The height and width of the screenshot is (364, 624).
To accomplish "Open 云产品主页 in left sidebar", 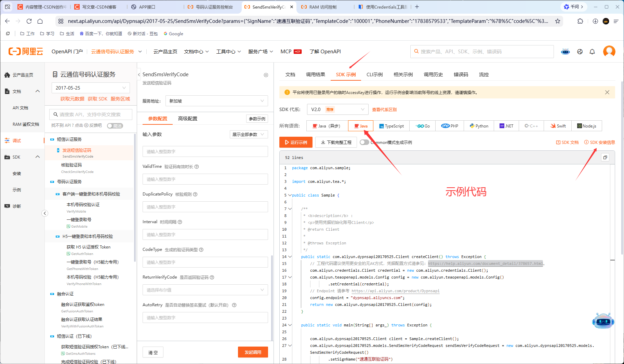I will coord(23,75).
